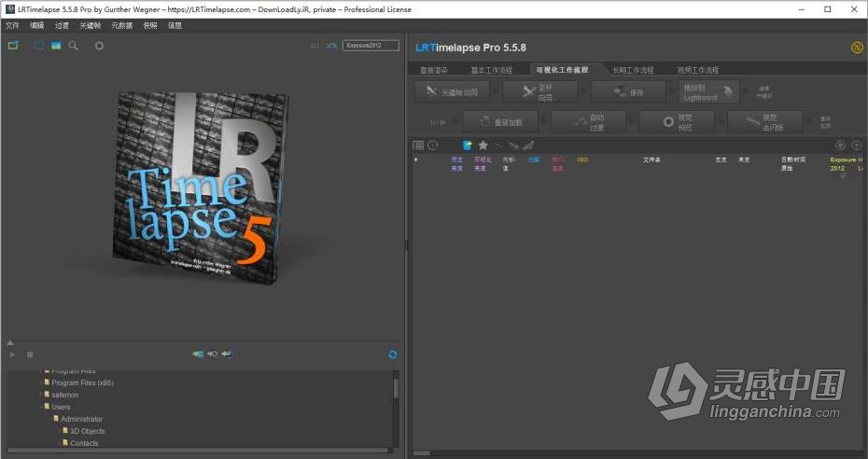Switch to the 基本工作流程 tab
Screen dimensions: 868x459
tap(492, 70)
